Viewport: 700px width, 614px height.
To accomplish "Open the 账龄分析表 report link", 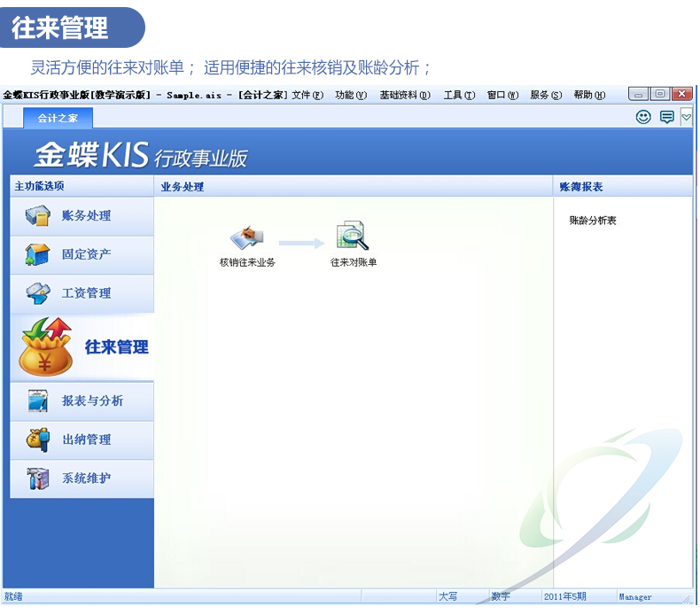I will pos(593,221).
